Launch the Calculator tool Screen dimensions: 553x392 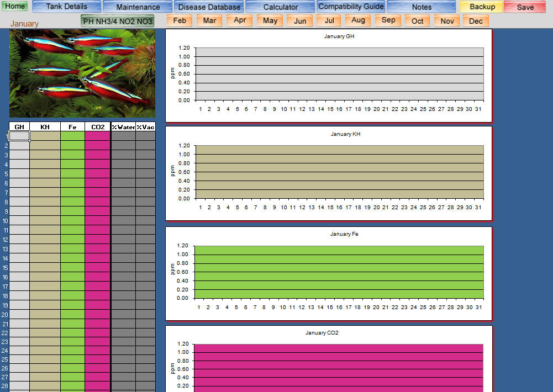click(x=280, y=6)
